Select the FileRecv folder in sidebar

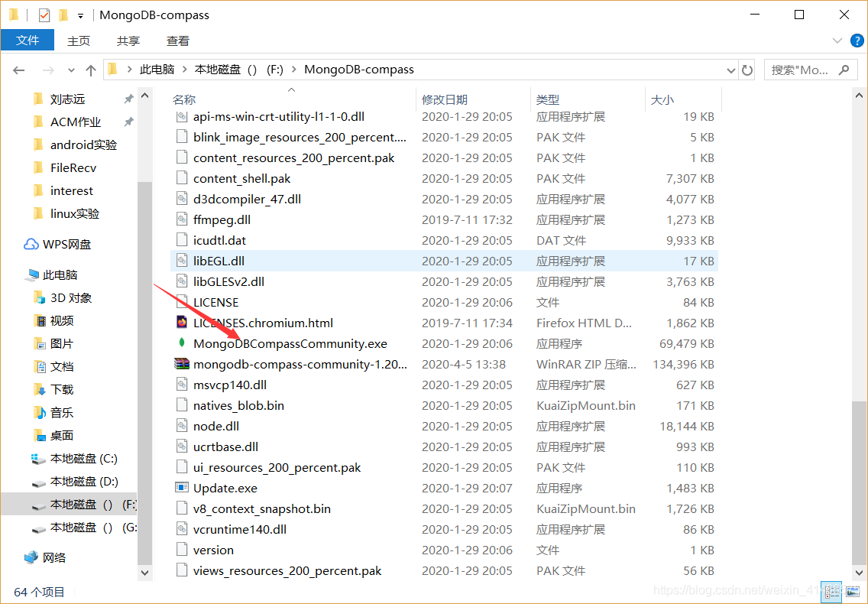point(73,168)
